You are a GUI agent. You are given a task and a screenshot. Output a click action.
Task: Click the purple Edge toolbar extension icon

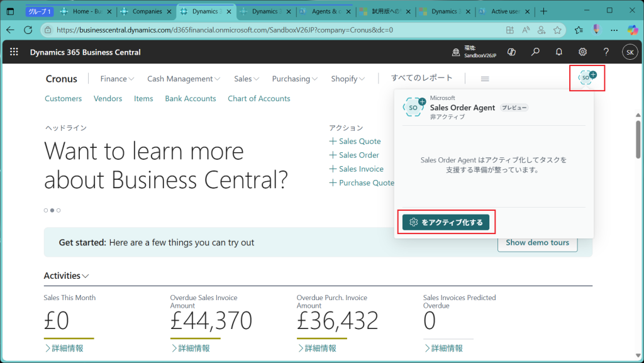tap(597, 30)
